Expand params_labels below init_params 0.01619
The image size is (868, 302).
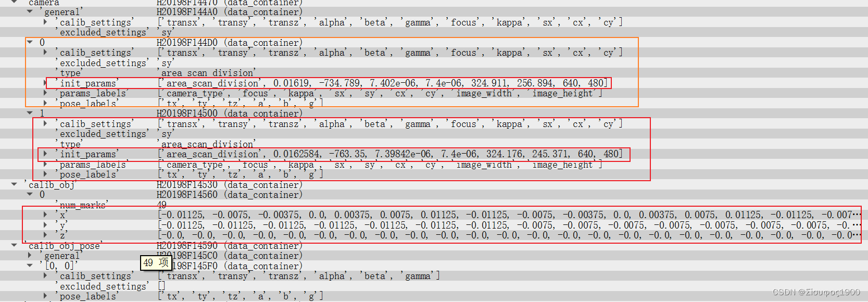(x=45, y=93)
